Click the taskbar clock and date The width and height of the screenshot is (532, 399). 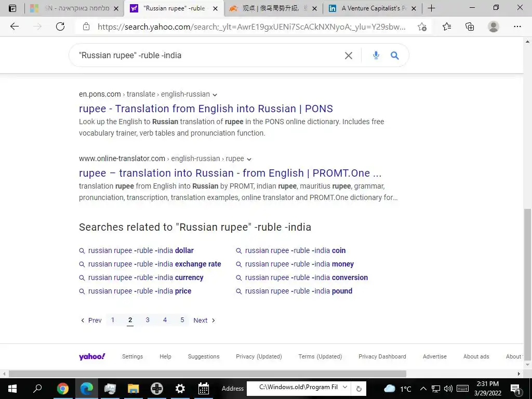[487, 389]
